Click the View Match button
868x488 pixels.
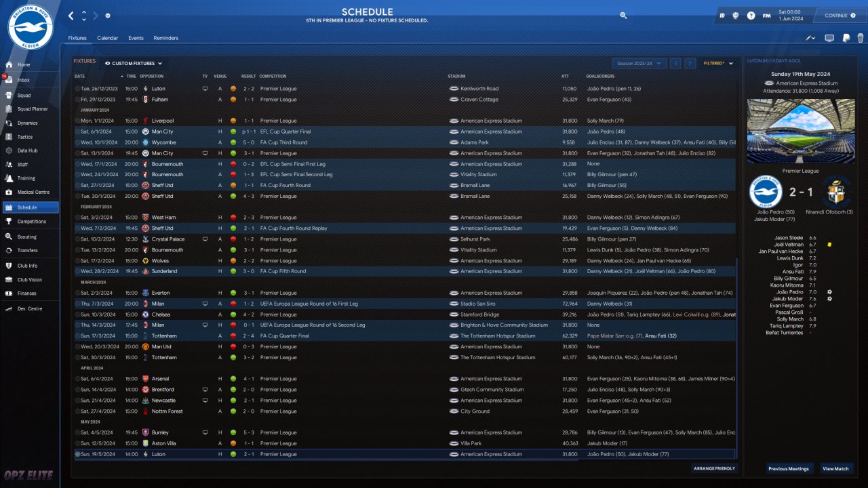(835, 468)
